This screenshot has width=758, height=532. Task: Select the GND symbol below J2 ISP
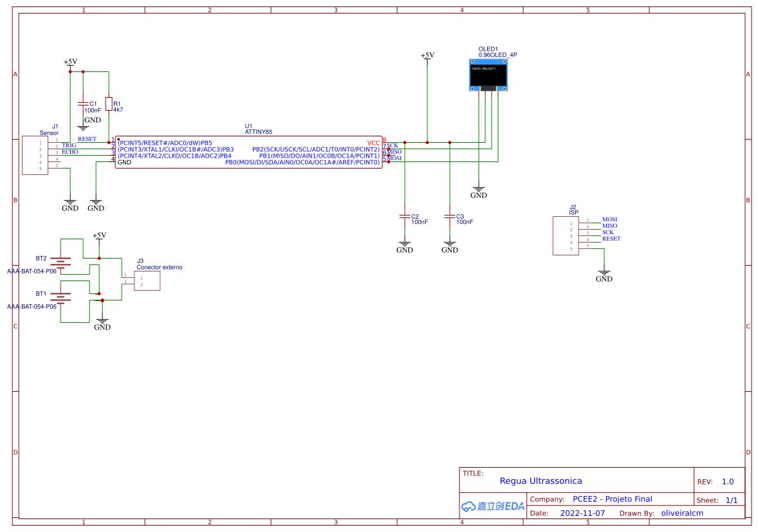tap(604, 273)
